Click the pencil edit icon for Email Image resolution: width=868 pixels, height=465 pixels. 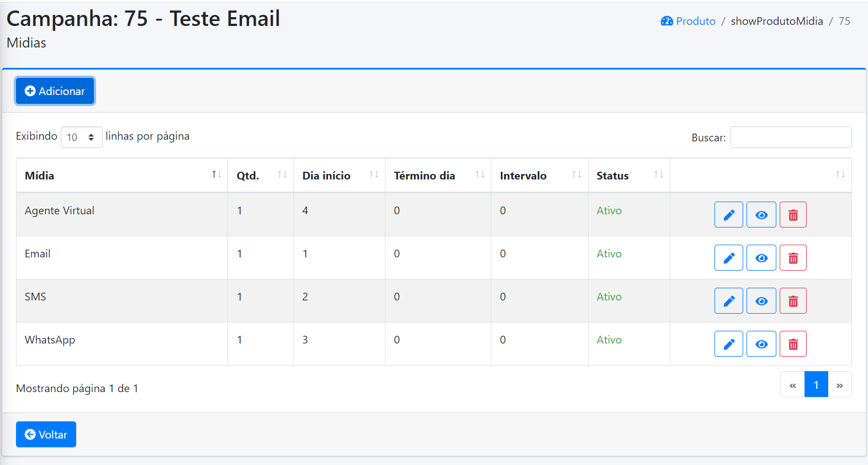tap(728, 258)
